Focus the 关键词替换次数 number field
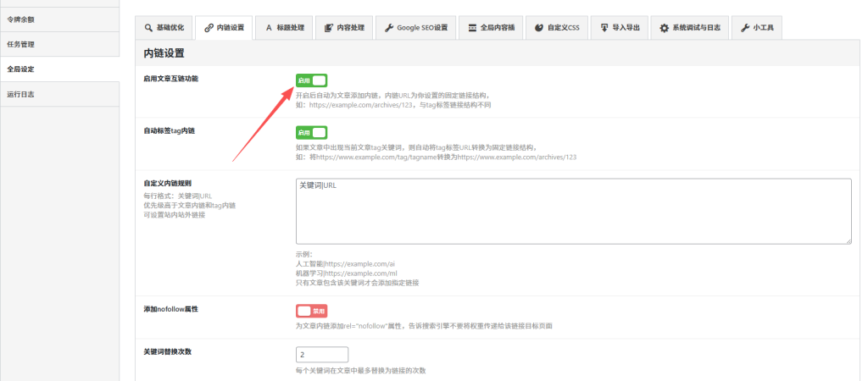Screen dimensions: 868x381 point(321,355)
